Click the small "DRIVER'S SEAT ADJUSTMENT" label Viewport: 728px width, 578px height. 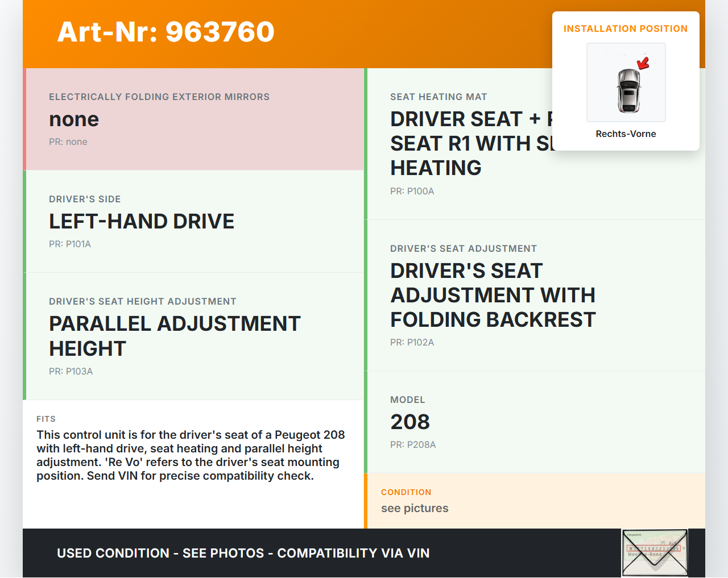tap(464, 249)
